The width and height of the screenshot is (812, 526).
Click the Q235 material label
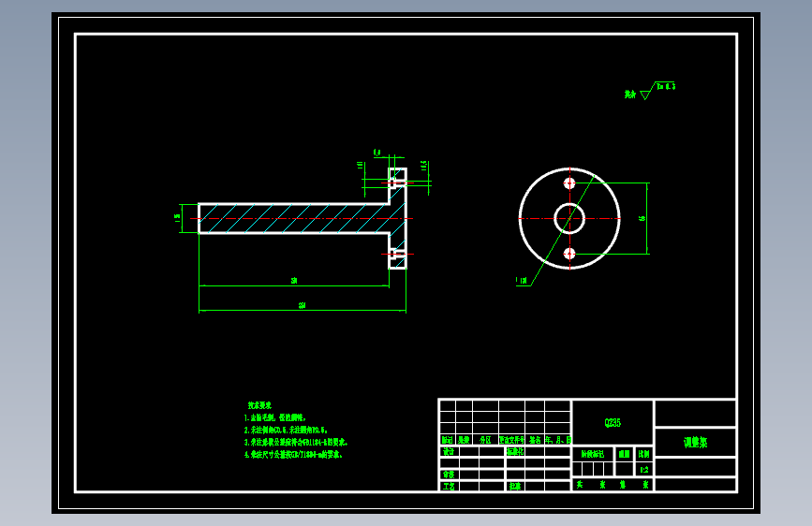(x=613, y=423)
